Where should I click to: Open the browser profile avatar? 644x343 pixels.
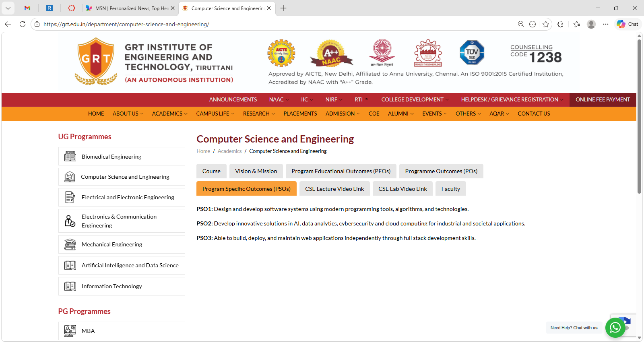(x=591, y=24)
